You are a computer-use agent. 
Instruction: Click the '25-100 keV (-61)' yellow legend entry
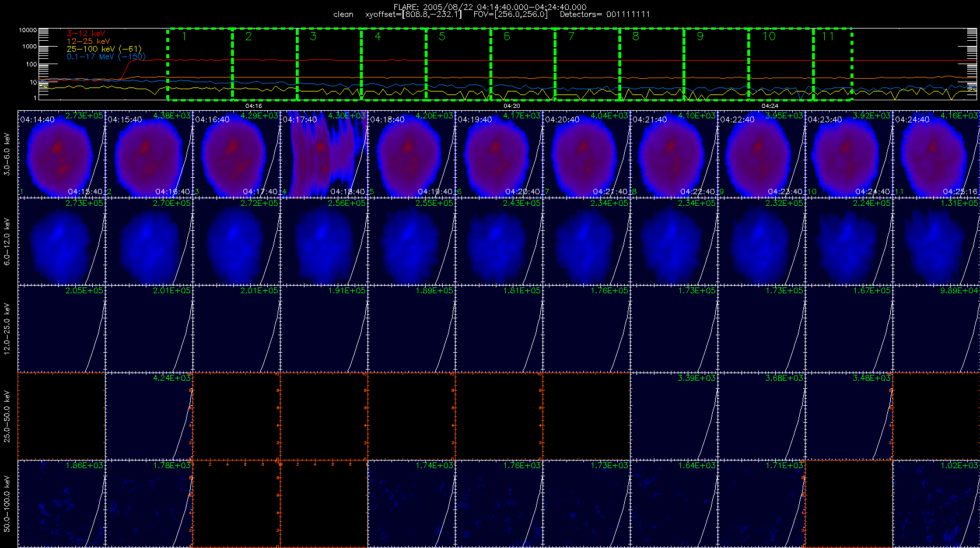coord(104,49)
